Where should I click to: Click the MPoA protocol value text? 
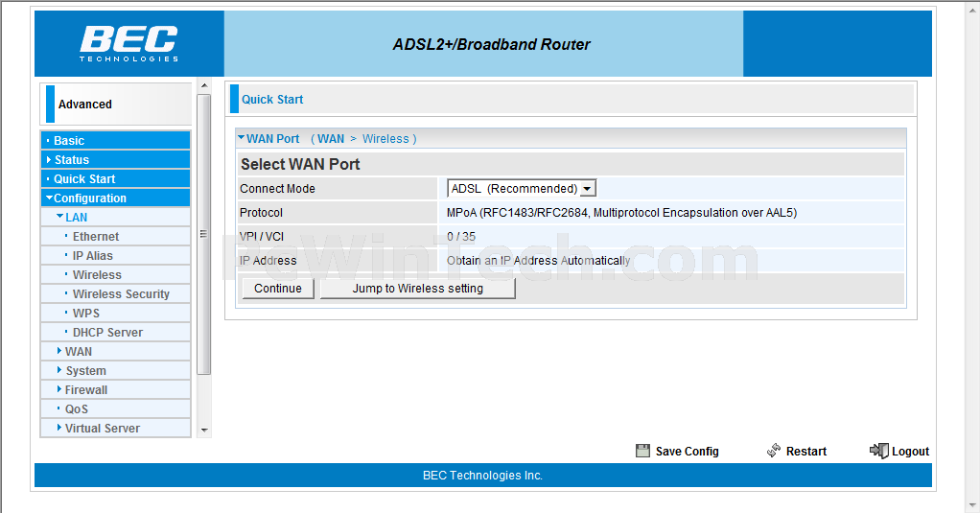tap(622, 213)
